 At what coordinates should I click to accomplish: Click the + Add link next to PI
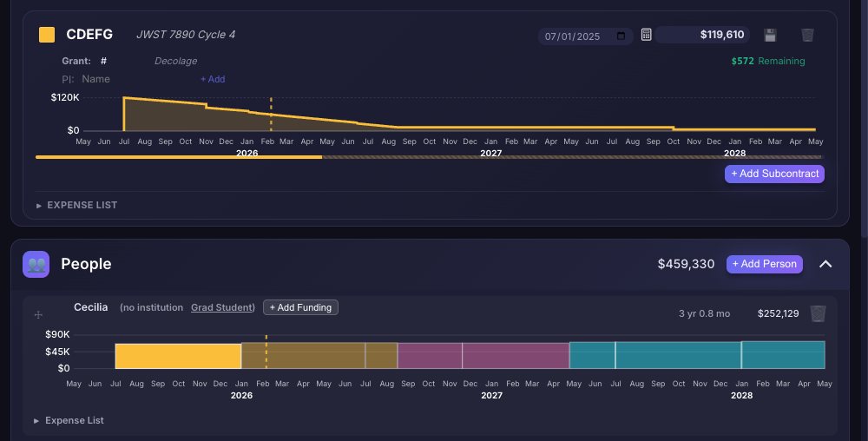tap(213, 79)
